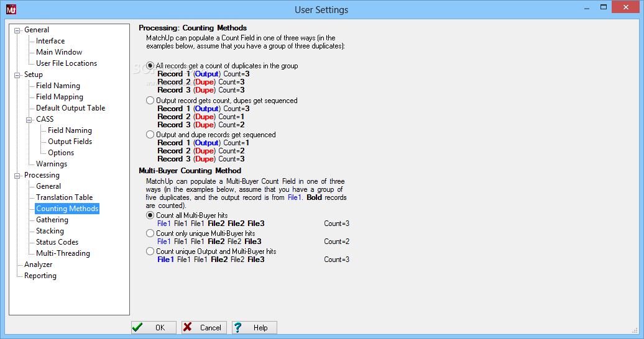This screenshot has width=644, height=339.
Task: Open the Main Window settings page
Action: pos(59,52)
